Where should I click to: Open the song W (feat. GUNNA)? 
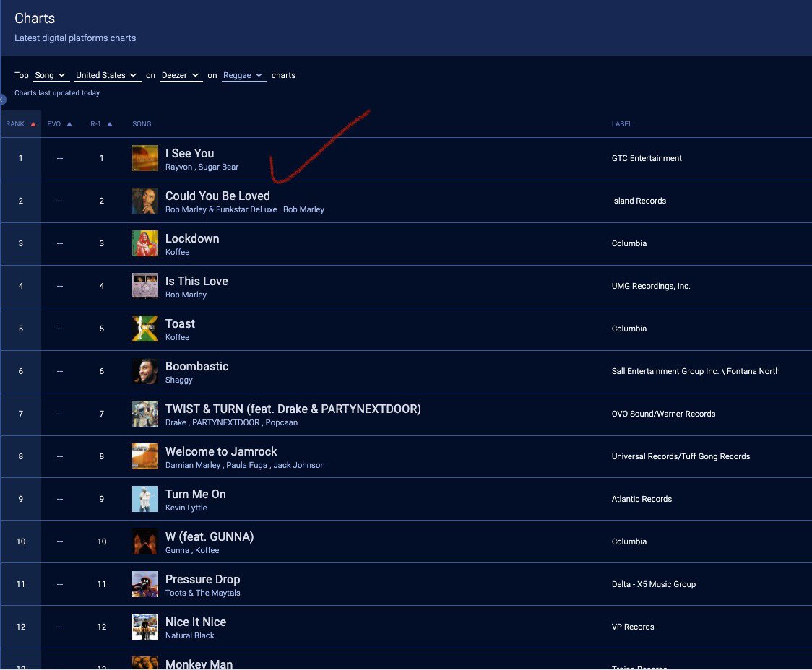(210, 536)
